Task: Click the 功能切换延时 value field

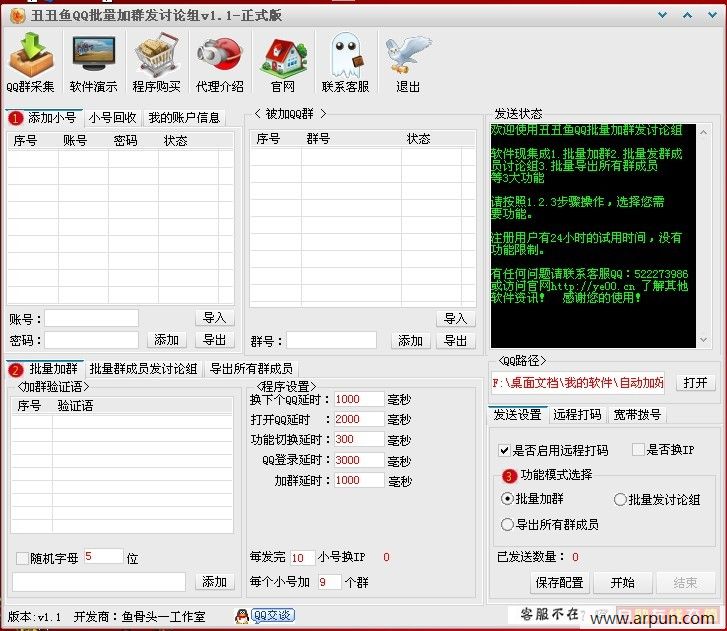Action: click(x=359, y=439)
